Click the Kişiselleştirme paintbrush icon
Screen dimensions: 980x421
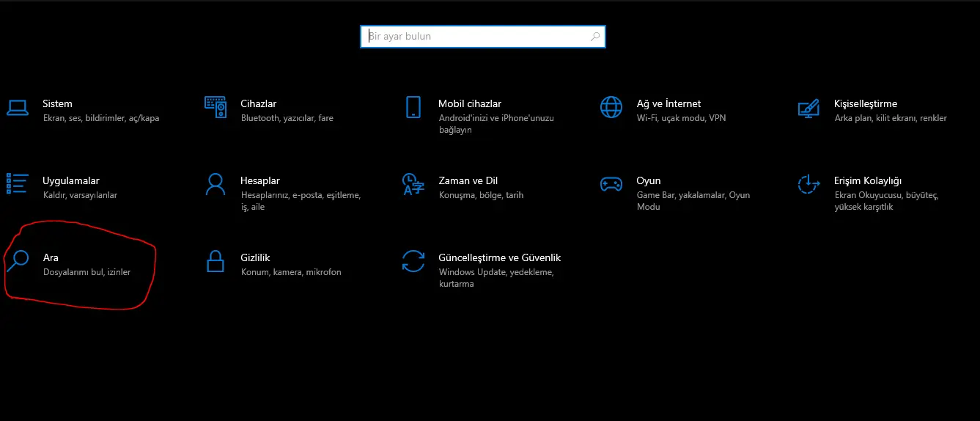[x=808, y=107]
